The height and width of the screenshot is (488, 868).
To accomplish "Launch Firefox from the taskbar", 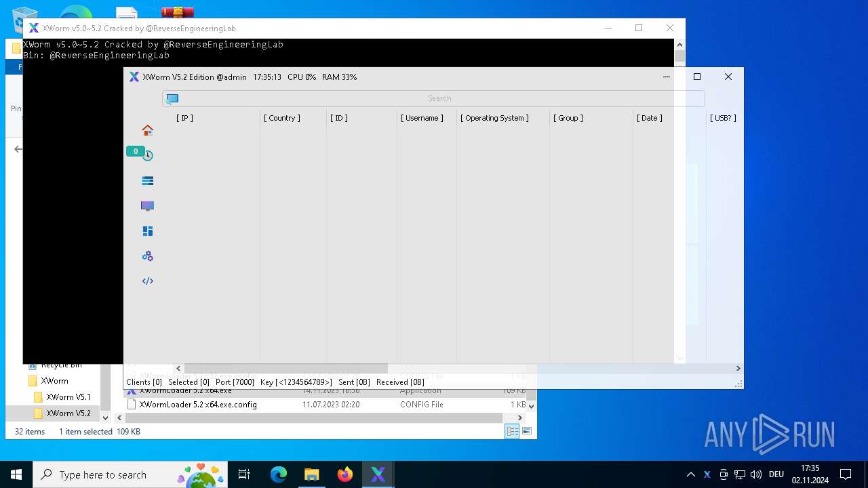I will pyautogui.click(x=345, y=474).
